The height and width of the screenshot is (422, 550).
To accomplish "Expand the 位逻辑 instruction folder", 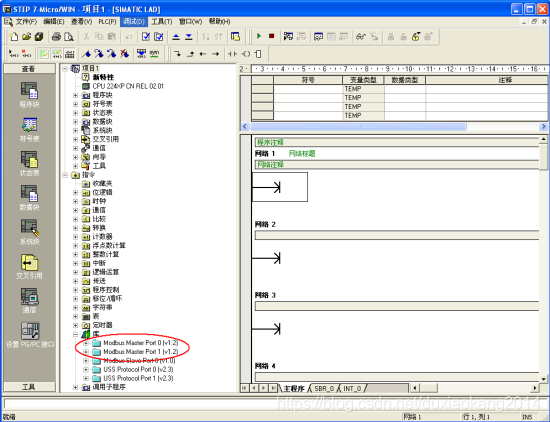I will point(75,193).
